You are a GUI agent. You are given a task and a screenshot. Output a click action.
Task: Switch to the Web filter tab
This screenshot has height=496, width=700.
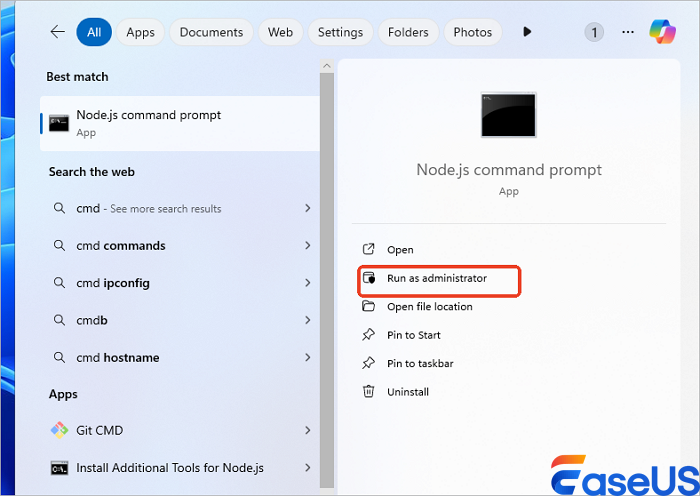[x=280, y=32]
